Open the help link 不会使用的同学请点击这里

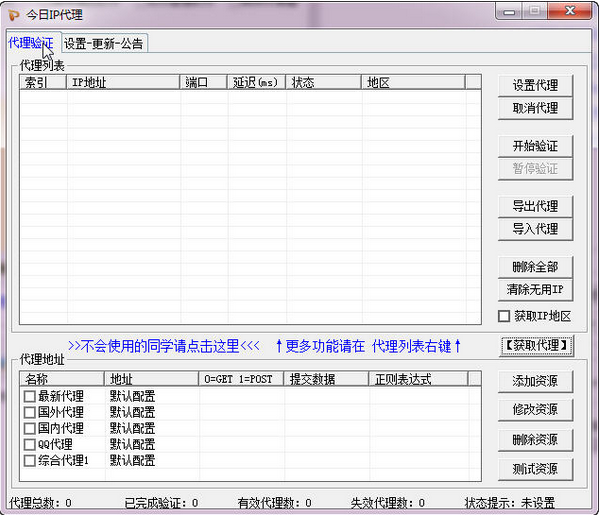click(163, 346)
